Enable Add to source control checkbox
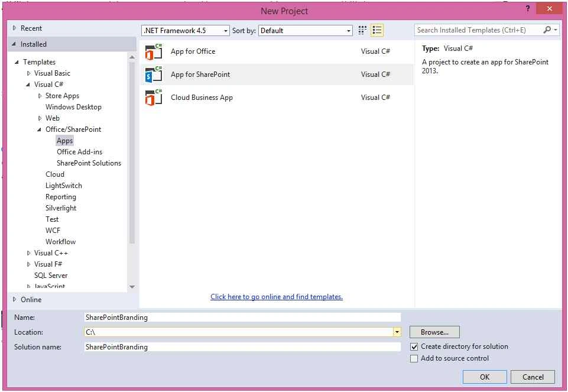The width and height of the screenshot is (568, 392). coord(414,358)
